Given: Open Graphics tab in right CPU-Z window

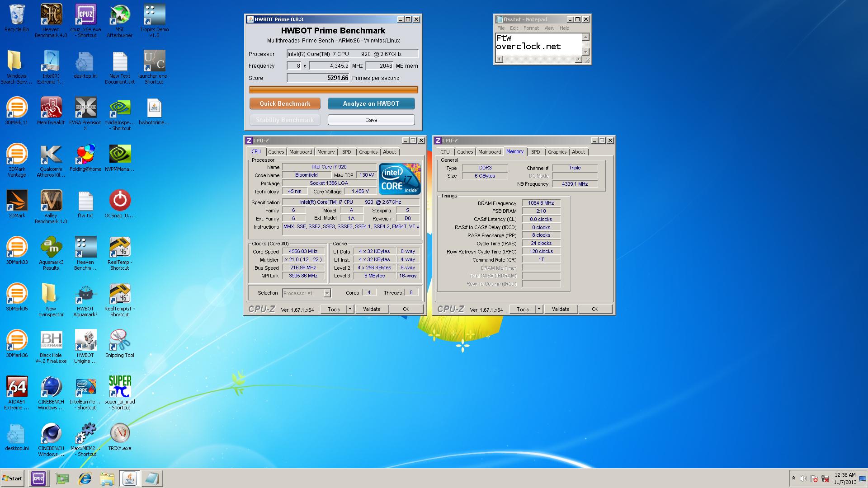Looking at the screenshot, I should pyautogui.click(x=557, y=152).
